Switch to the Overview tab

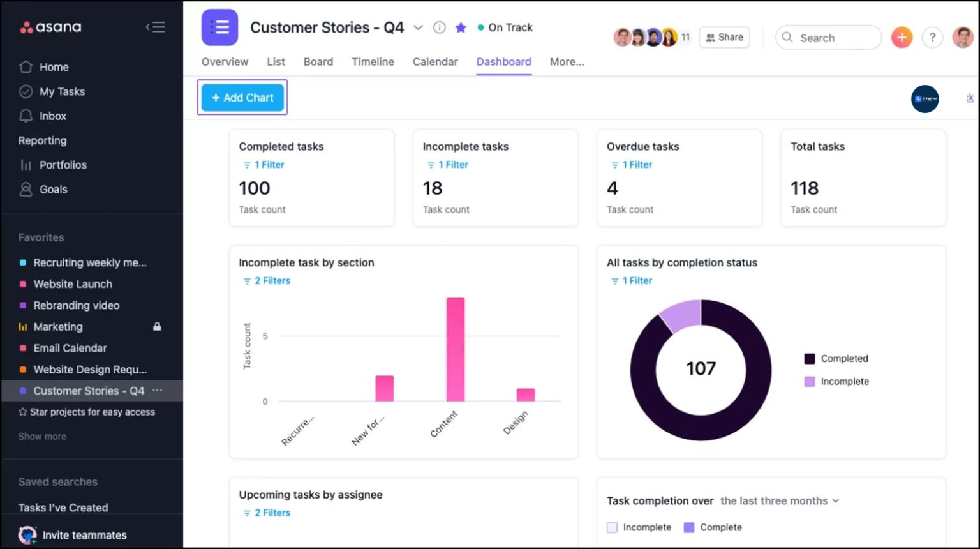225,62
